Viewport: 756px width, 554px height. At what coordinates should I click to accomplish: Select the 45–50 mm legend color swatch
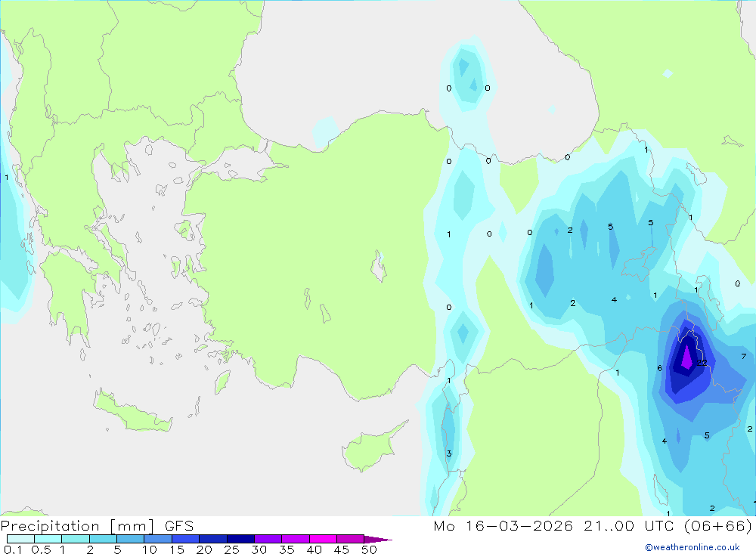point(350,539)
